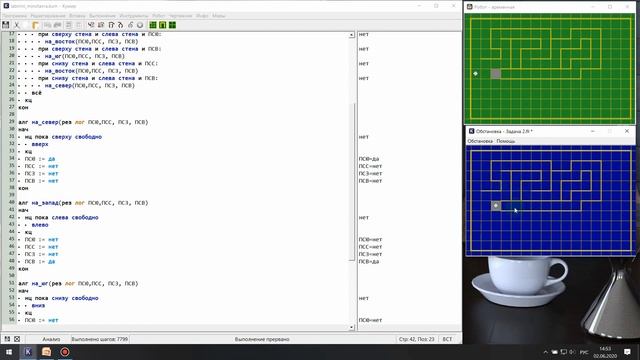Open the Windows Start menu
Image resolution: width=640 pixels, height=360 pixels.
coord(9,352)
